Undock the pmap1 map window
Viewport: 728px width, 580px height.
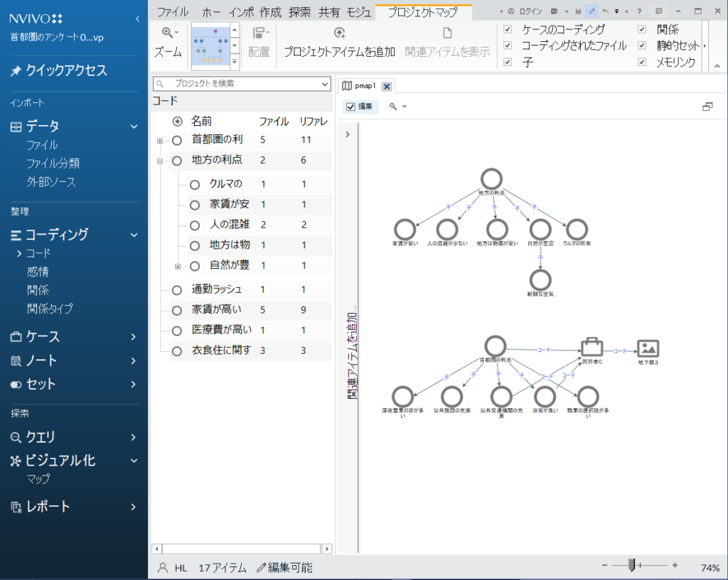tap(707, 107)
